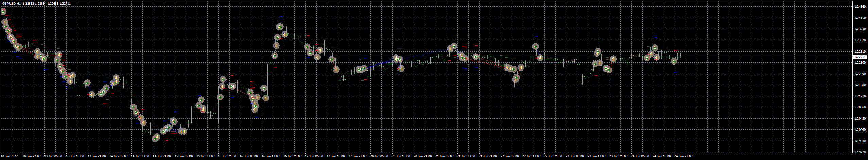
Task: Click the 13 Jun 21:00 time label
Action: click(96, 157)
